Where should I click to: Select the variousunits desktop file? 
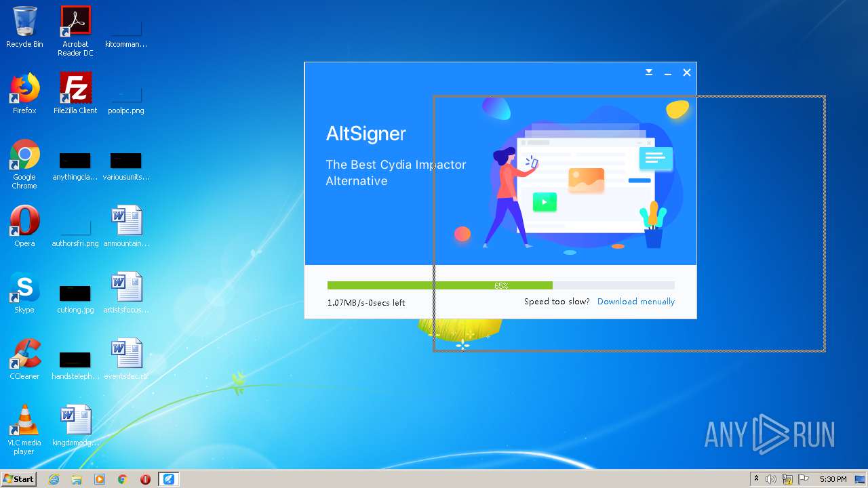126,166
